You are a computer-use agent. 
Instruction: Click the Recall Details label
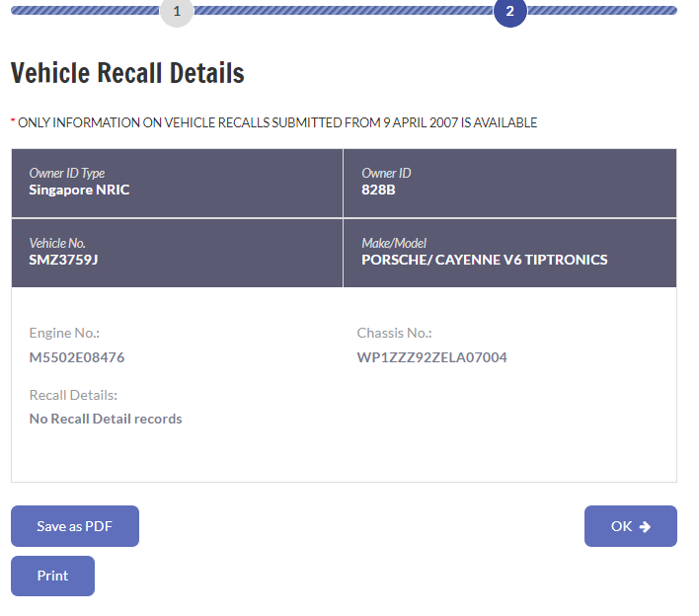tap(73, 395)
